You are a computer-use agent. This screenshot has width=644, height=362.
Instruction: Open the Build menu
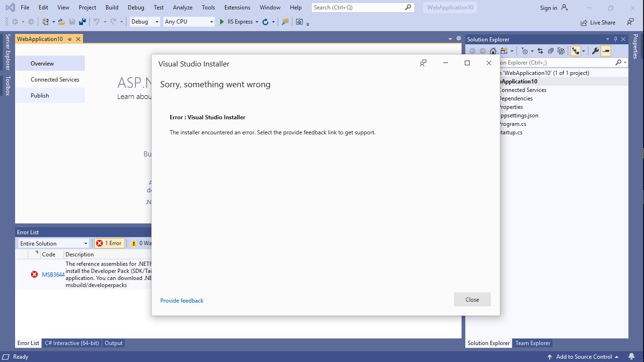click(x=112, y=8)
